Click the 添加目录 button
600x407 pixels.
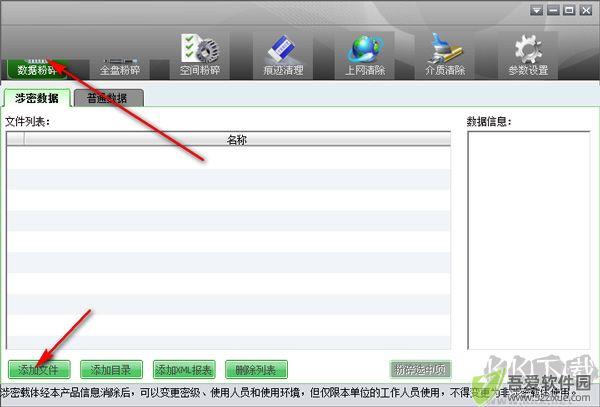[111, 370]
